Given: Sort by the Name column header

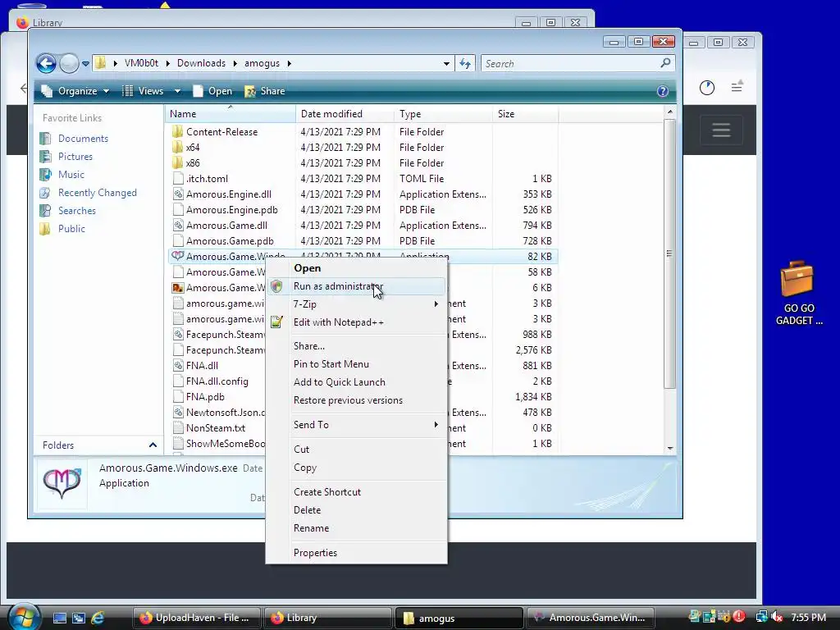Looking at the screenshot, I should [230, 113].
